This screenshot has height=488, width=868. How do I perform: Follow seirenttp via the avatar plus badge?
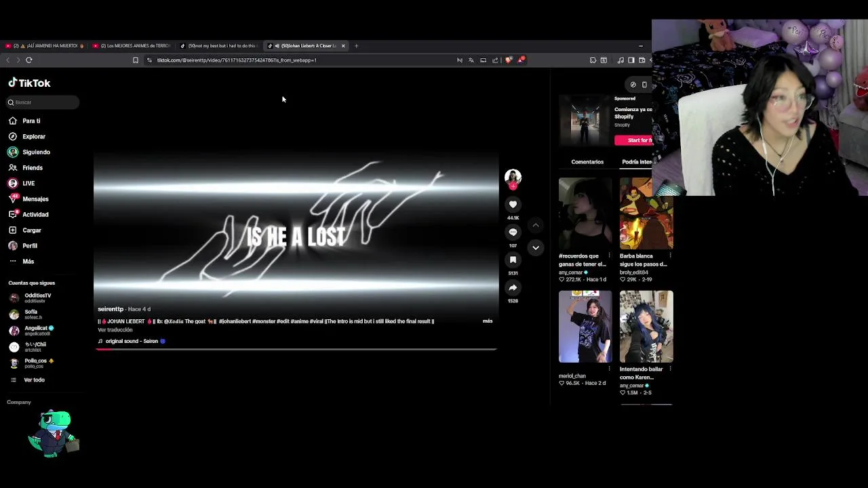[x=513, y=186]
